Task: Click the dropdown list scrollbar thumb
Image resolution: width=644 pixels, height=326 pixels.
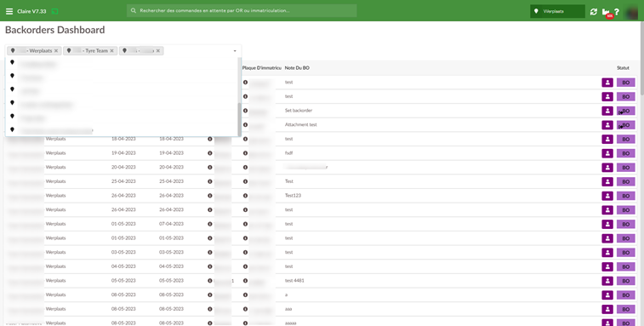Action: pyautogui.click(x=239, y=119)
